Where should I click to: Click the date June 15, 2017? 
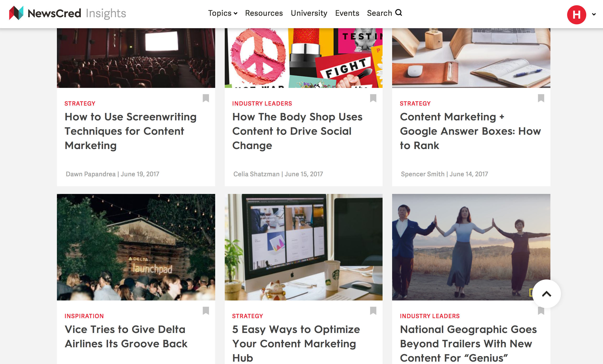pos(304,174)
